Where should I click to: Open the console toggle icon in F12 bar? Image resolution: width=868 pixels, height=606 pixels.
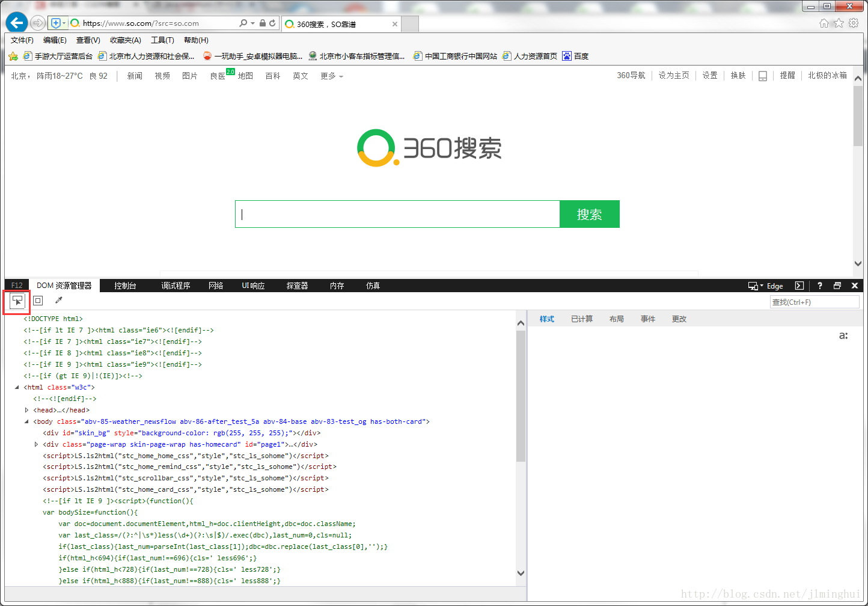(799, 286)
